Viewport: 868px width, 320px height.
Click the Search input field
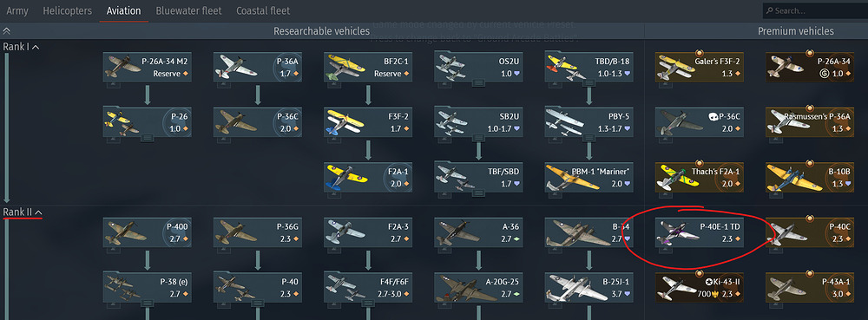click(815, 10)
